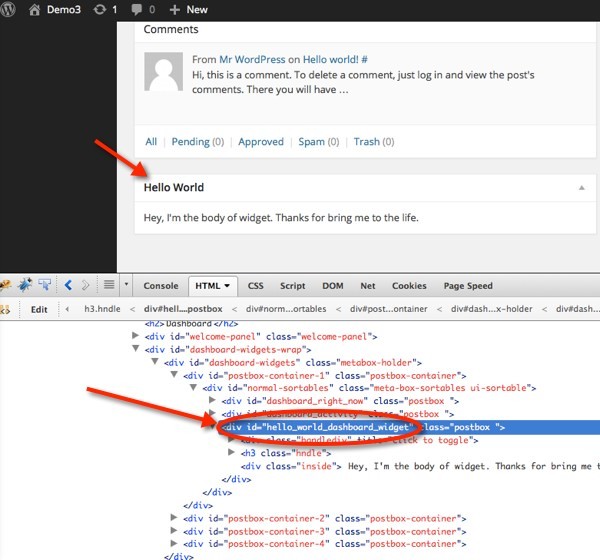Open dropdown arrow beside list icon

[x=126, y=284]
